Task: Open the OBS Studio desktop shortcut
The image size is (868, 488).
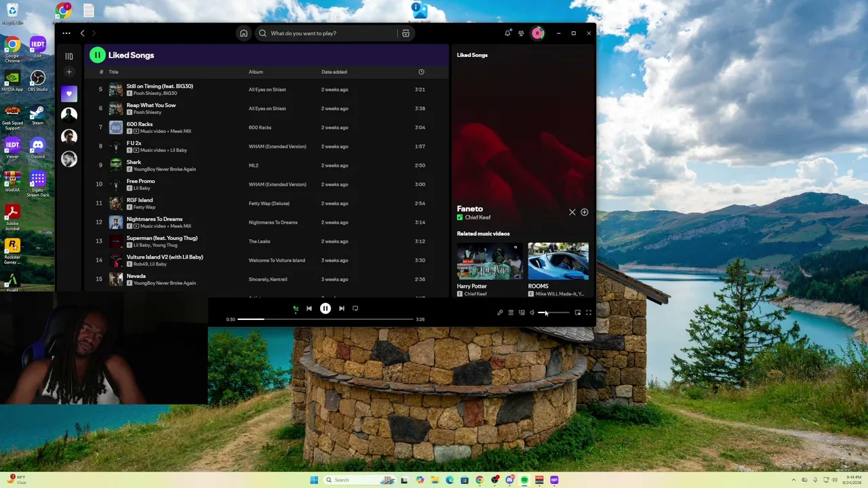Action: (x=38, y=81)
